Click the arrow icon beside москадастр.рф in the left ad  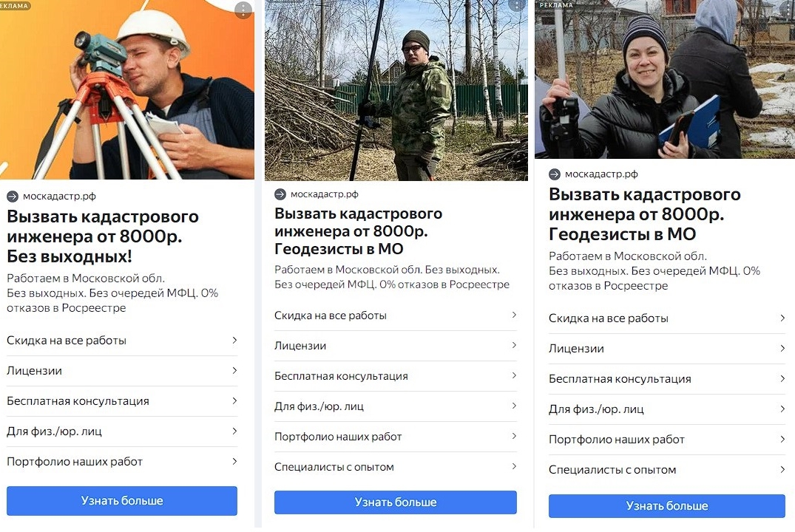[13, 197]
